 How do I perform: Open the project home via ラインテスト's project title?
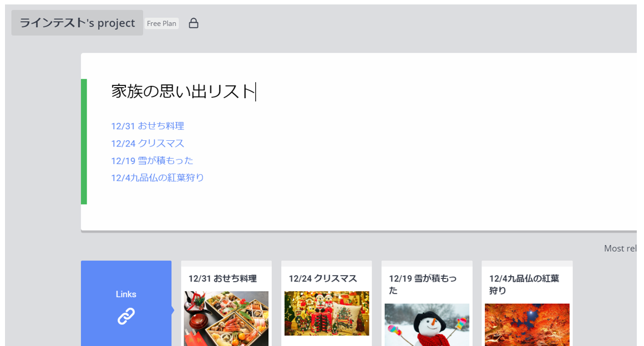coord(77,23)
